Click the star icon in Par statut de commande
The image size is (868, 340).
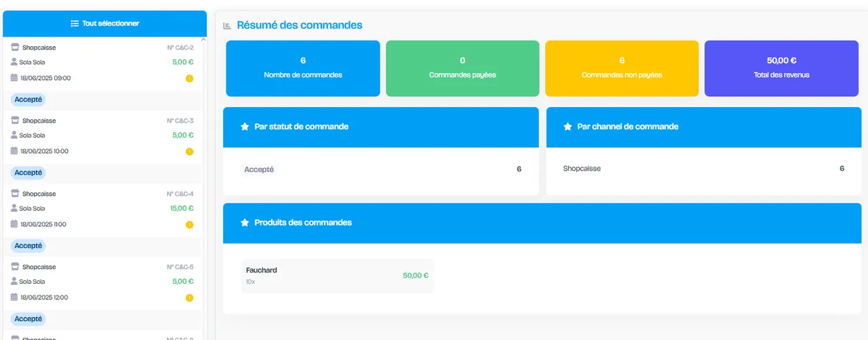245,127
